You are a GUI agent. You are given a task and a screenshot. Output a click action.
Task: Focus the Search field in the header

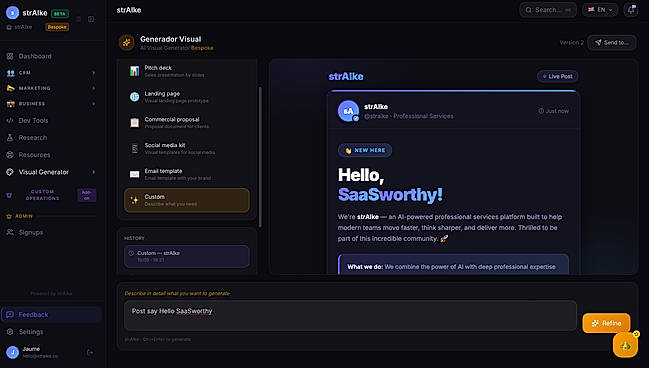tap(548, 10)
